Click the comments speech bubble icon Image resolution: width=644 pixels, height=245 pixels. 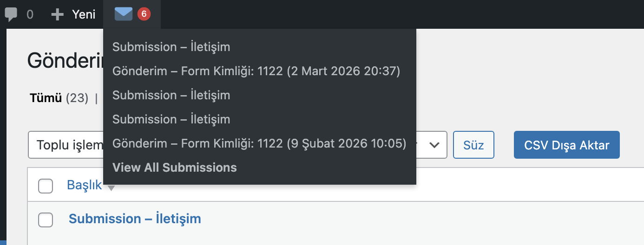click(11, 14)
